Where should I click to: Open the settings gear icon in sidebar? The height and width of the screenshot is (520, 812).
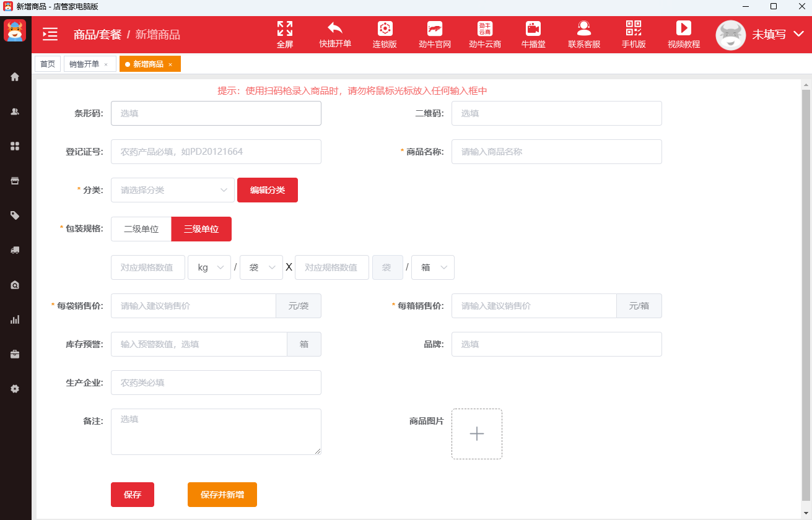(15, 389)
